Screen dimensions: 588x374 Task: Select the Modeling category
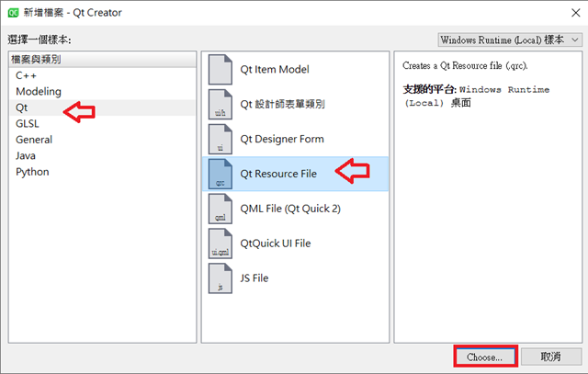[102, 92]
